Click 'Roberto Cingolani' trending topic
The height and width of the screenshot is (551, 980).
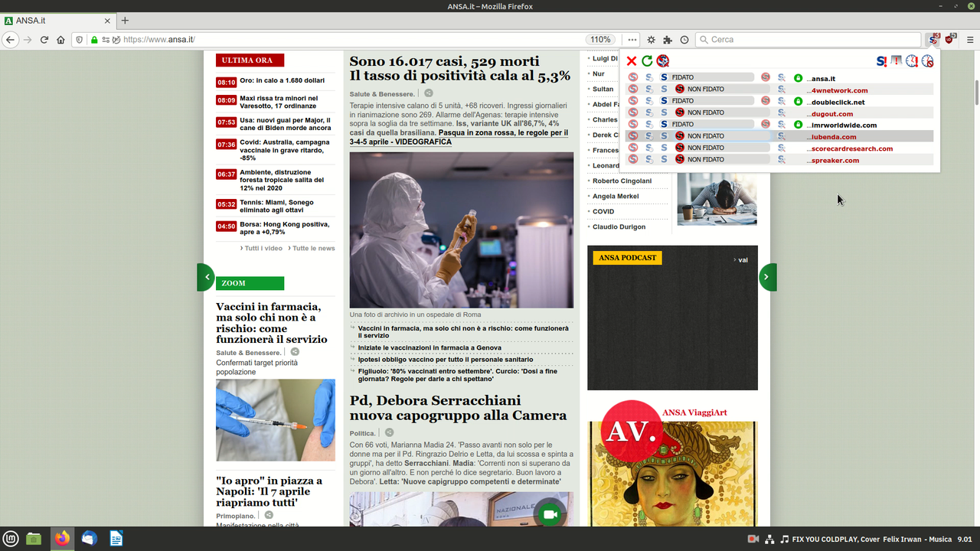click(622, 181)
